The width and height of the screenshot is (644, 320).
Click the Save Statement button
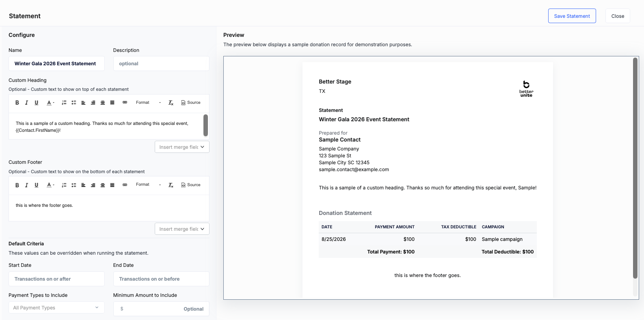pos(572,16)
